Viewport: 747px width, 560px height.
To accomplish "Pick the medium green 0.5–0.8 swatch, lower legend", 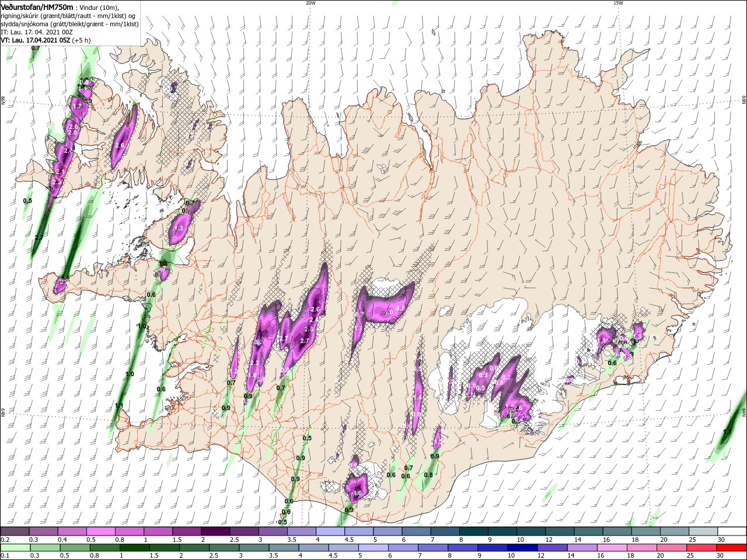I will [75, 548].
